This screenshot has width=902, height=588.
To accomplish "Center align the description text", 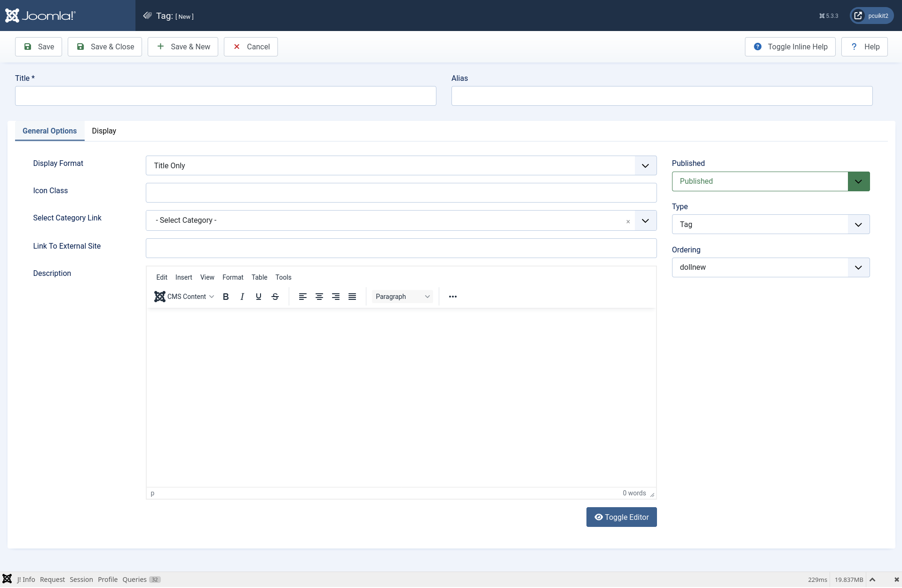I will coord(319,297).
